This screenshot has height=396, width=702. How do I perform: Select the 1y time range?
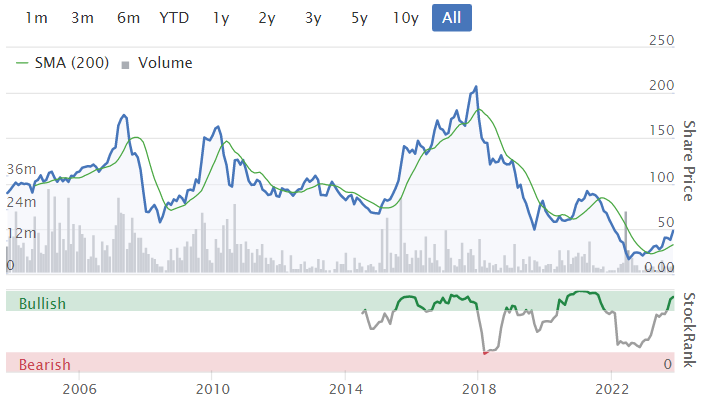(x=221, y=18)
